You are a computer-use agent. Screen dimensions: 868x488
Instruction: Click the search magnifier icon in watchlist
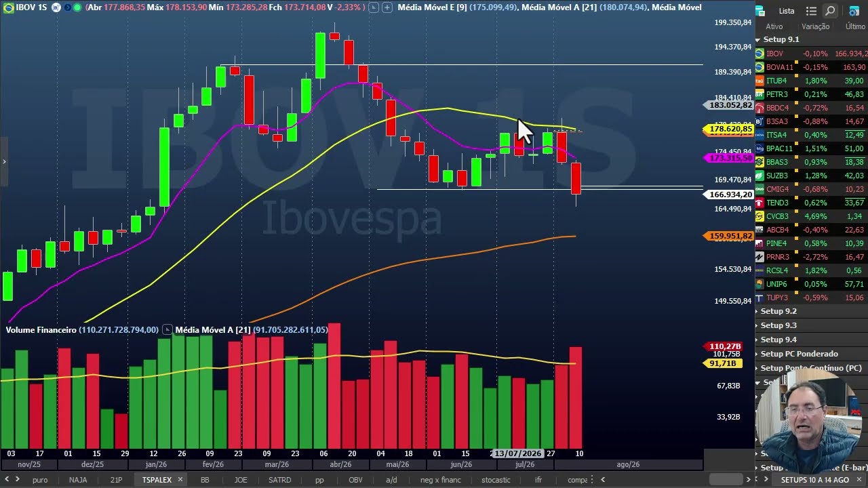pos(830,11)
